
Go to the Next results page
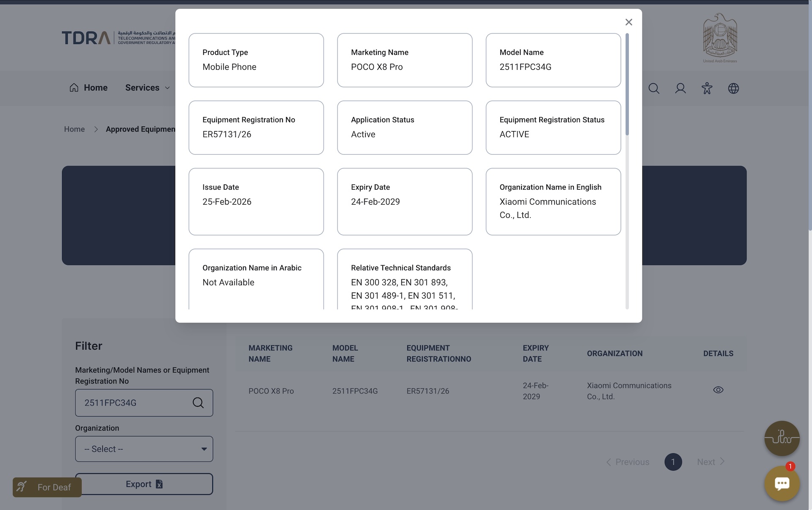click(x=710, y=462)
